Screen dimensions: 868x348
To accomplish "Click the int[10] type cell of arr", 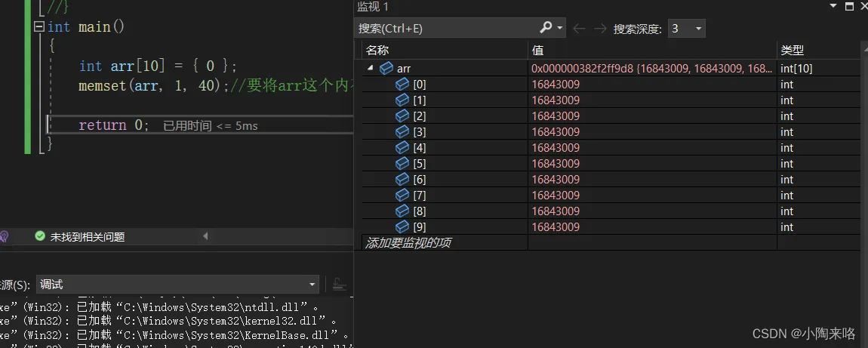I will (796, 69).
